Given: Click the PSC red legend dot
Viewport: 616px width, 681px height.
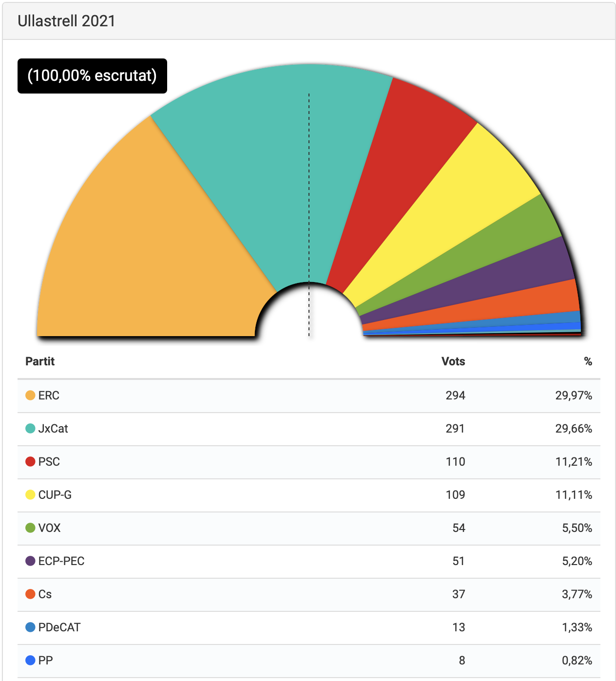Looking at the screenshot, I should [30, 462].
